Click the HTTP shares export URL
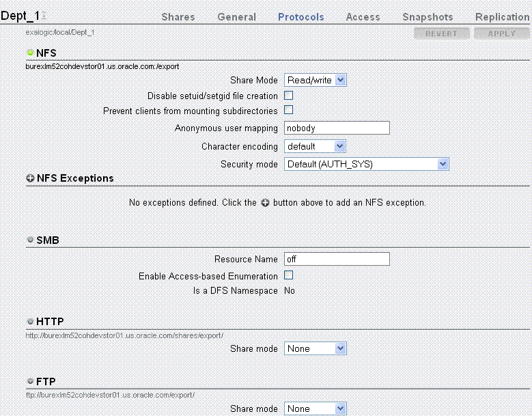Viewport: 532px width, 416px height. 124,335
